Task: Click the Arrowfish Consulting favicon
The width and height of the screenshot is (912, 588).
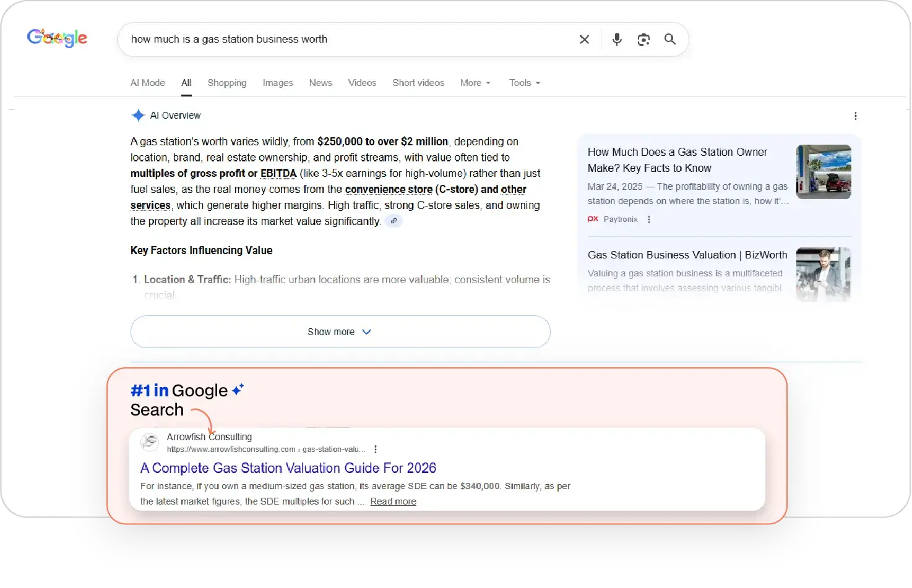Action: [149, 442]
